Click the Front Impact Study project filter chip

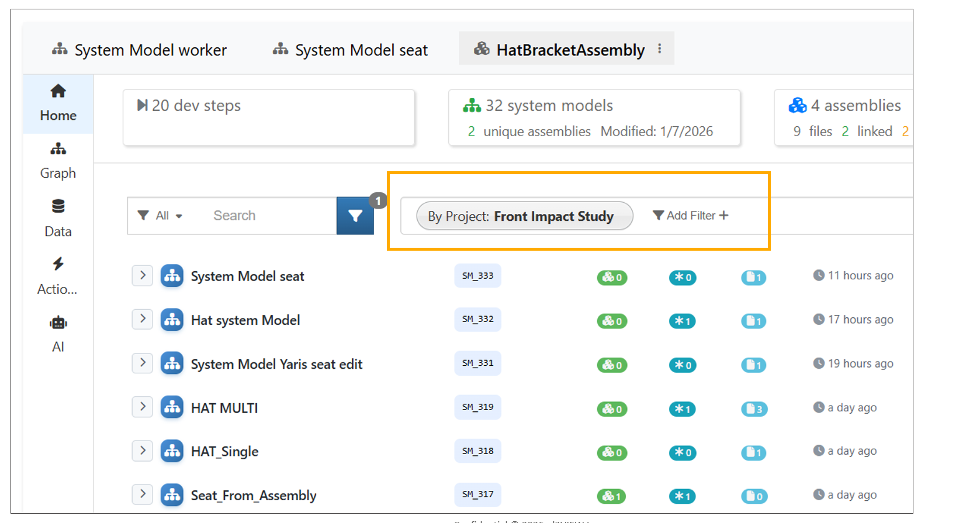click(x=524, y=216)
